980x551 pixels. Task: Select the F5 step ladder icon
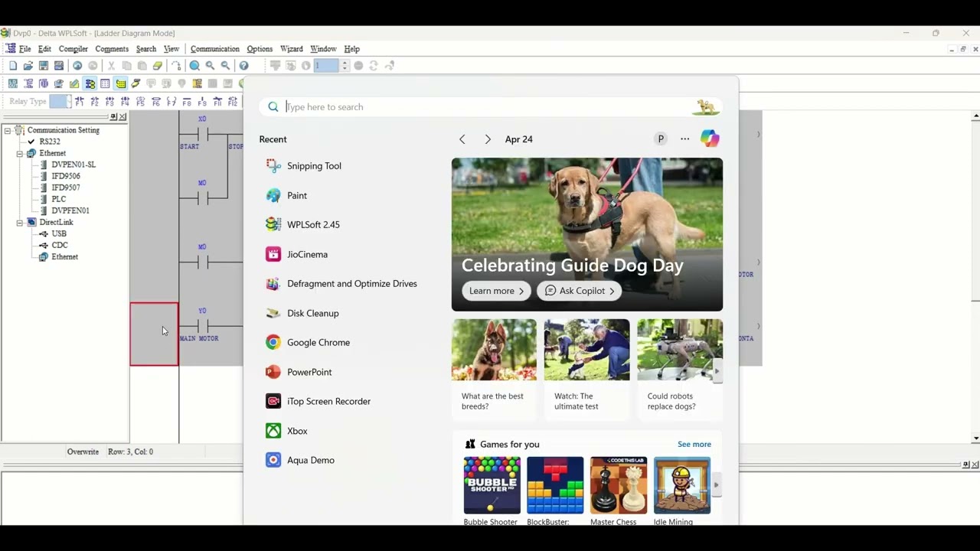pyautogui.click(x=141, y=102)
